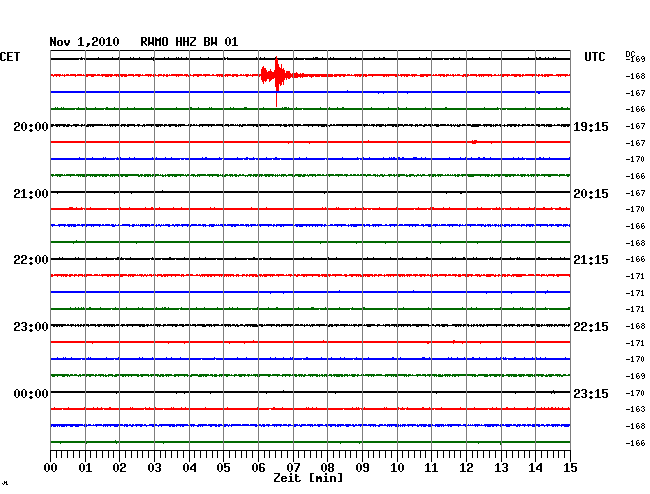
Task: Select minute 01 on the time axis
Action: point(85,467)
